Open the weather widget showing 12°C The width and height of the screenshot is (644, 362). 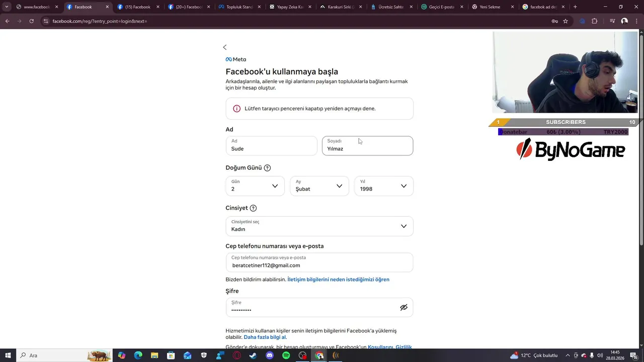pyautogui.click(x=534, y=355)
